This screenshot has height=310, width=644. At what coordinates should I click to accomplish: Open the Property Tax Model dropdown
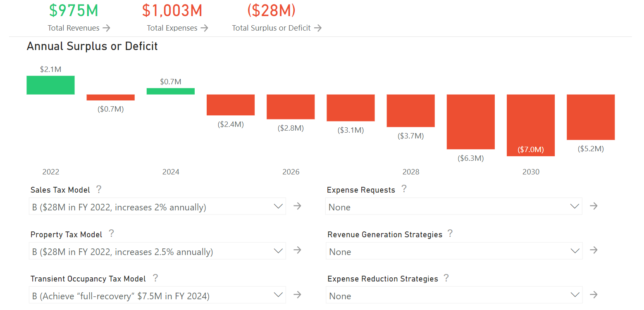click(x=157, y=251)
